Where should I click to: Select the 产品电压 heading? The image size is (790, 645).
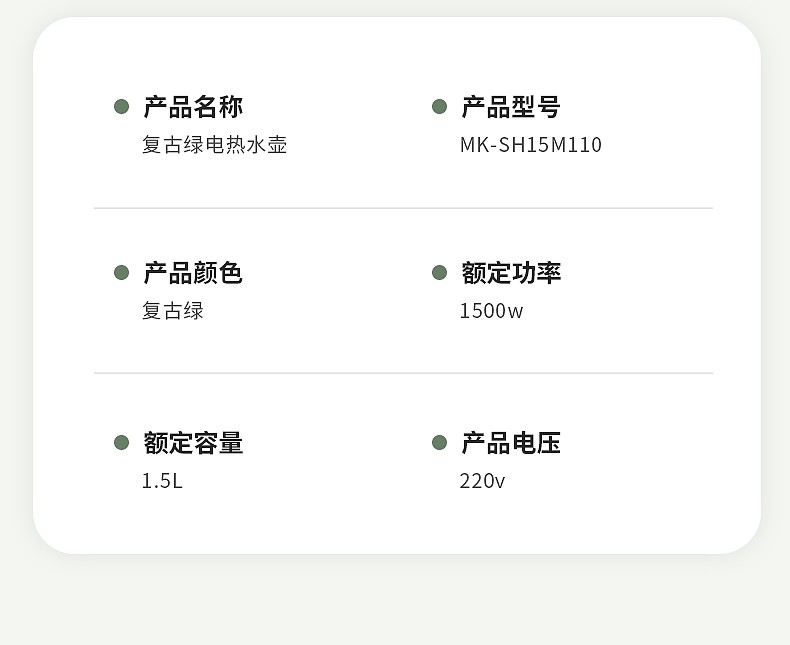tap(511, 443)
